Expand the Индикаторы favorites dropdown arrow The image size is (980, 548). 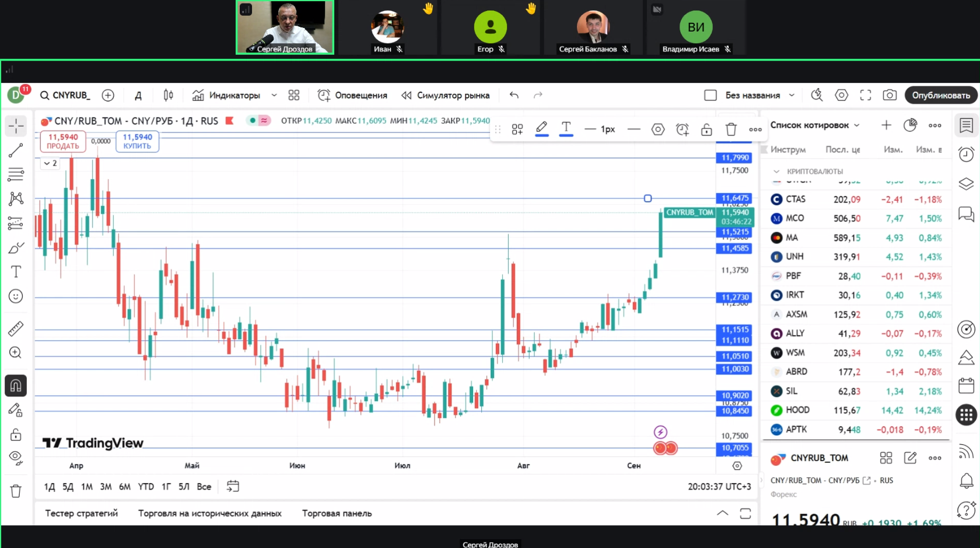(274, 95)
